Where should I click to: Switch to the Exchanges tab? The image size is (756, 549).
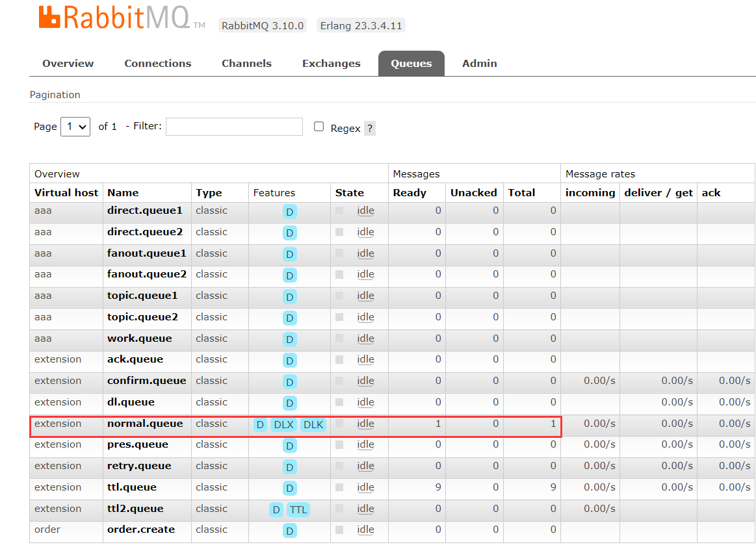(331, 64)
